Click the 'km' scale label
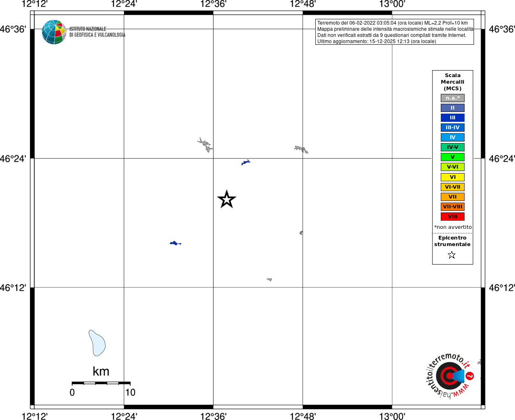Viewport: 515px width, 420px height. (101, 372)
